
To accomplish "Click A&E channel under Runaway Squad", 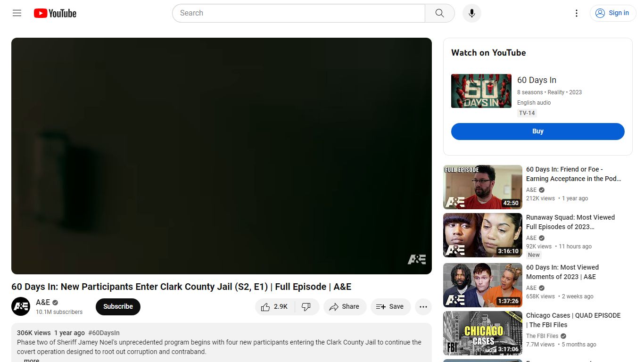I will click(x=531, y=238).
